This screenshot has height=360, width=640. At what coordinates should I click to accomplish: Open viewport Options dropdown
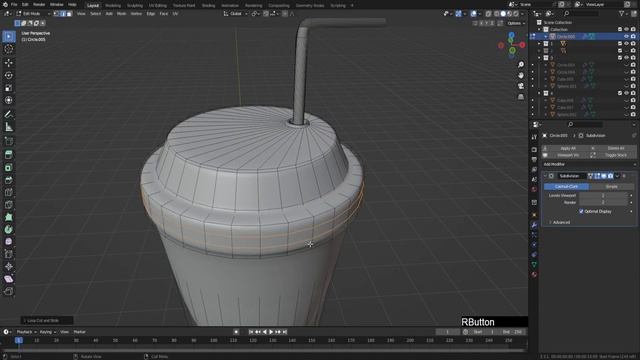pos(516,23)
